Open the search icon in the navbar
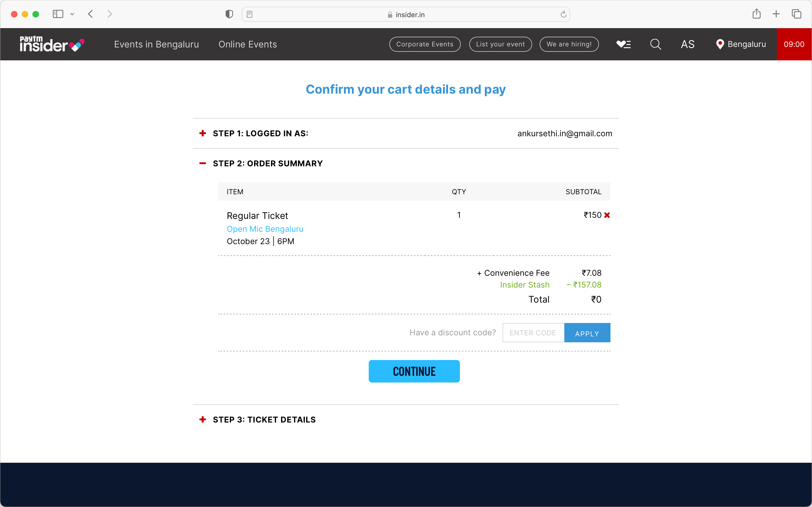The height and width of the screenshot is (507, 812). [655, 44]
